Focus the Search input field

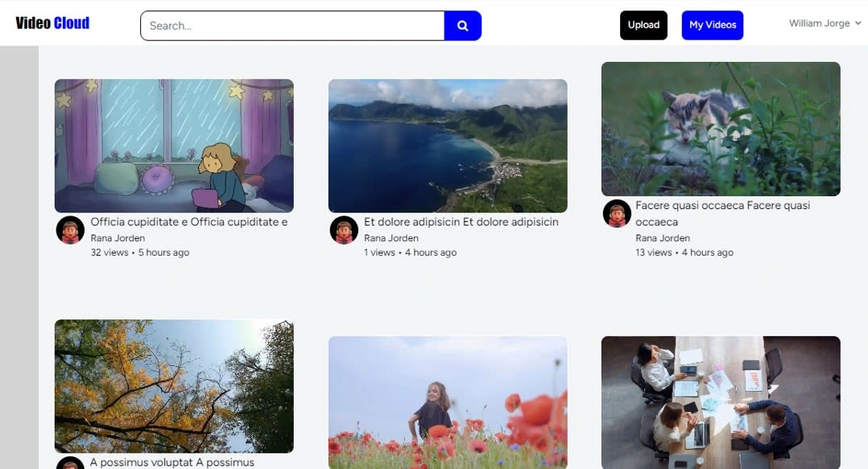pyautogui.click(x=292, y=26)
